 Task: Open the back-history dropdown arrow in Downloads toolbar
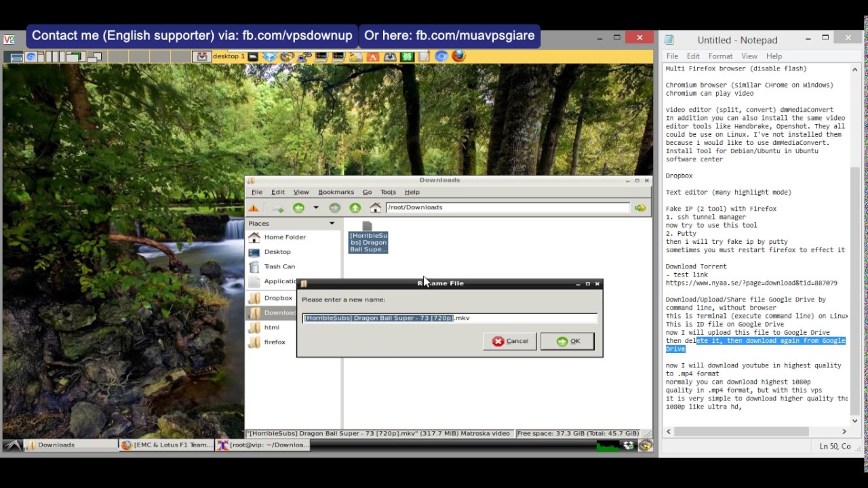point(315,207)
